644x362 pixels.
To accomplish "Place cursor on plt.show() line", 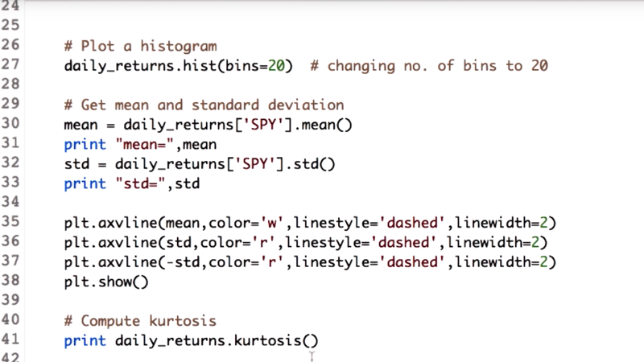I will pos(106,282).
